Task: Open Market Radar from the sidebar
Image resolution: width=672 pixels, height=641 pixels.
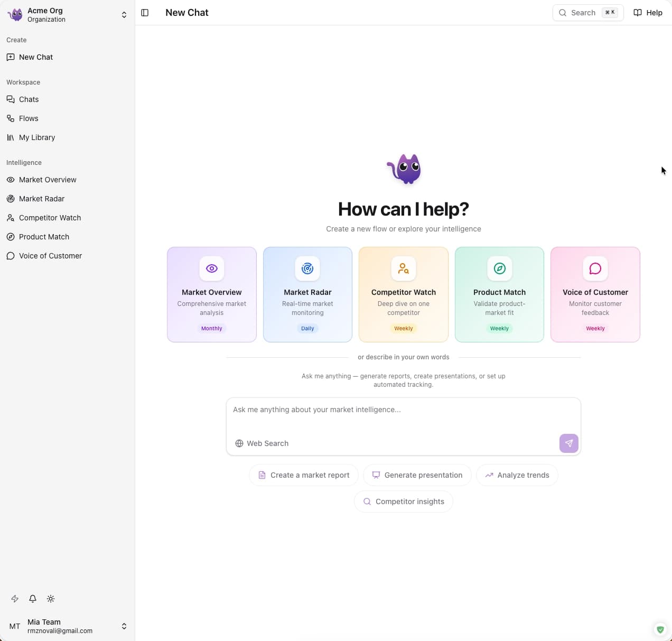Action: tap(42, 199)
